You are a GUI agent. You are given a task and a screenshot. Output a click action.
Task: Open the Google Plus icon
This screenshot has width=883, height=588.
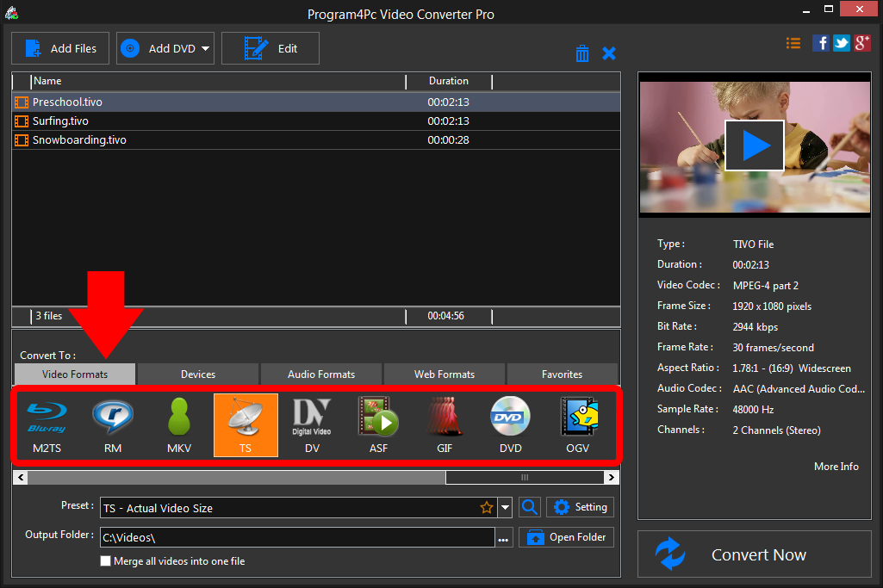pos(862,43)
